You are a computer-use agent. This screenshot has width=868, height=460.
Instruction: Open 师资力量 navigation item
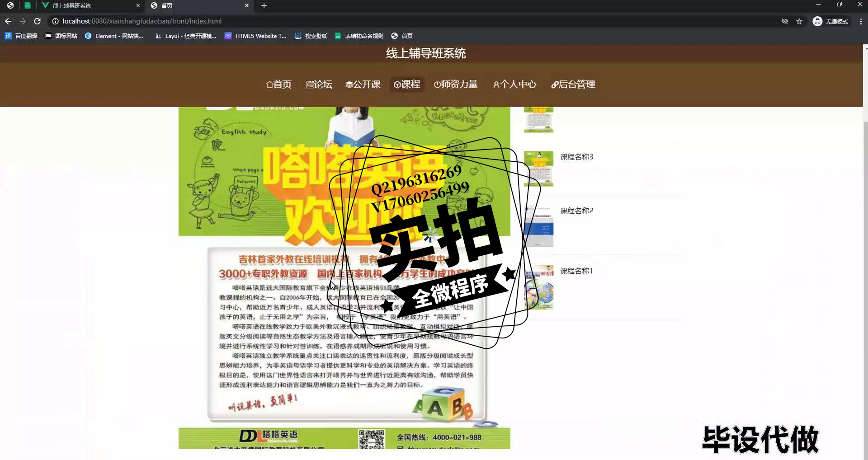[x=456, y=84]
